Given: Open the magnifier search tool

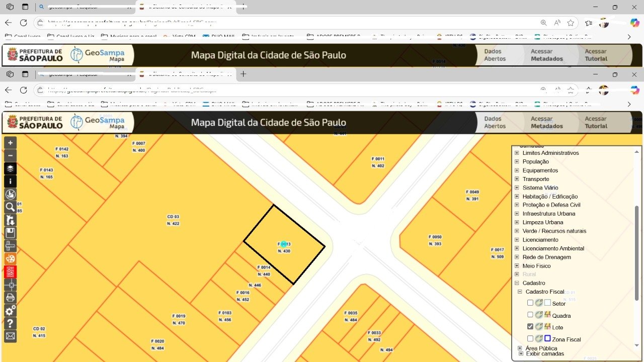Looking at the screenshot, I should (10, 207).
